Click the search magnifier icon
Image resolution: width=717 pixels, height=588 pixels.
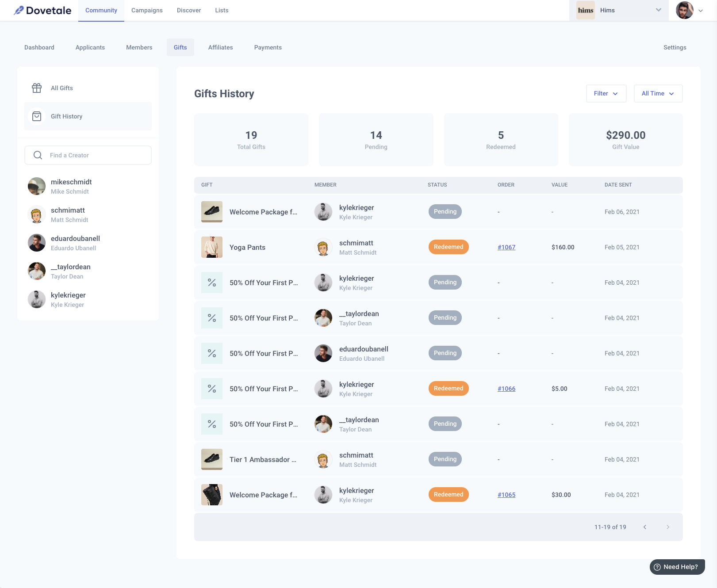pyautogui.click(x=38, y=155)
